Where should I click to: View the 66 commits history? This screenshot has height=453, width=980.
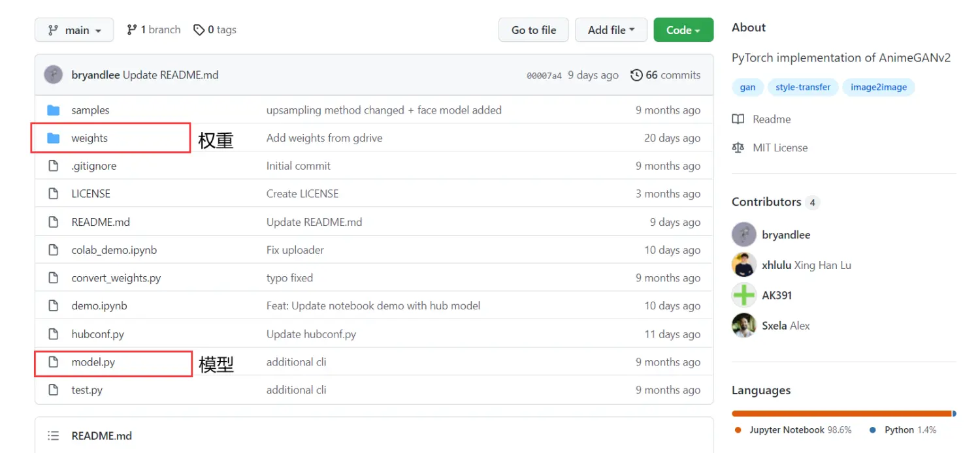(672, 76)
